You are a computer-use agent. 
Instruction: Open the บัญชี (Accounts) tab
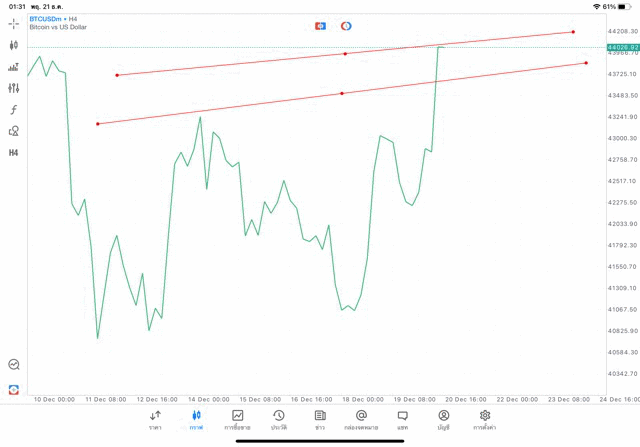coord(443,420)
